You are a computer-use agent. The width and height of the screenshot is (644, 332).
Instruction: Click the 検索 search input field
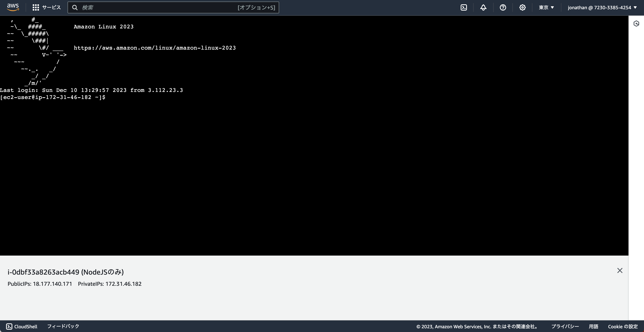coord(150,7)
